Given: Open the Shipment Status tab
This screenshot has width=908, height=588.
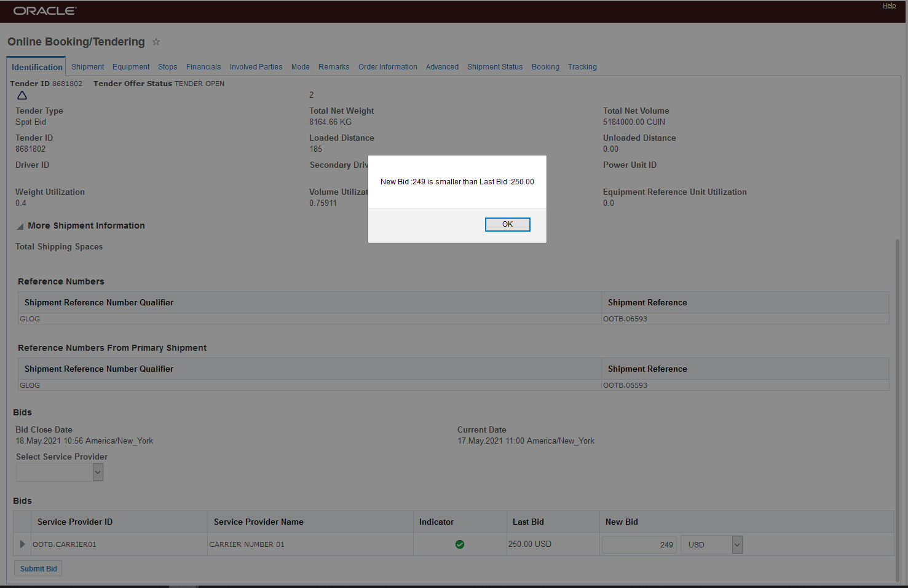Looking at the screenshot, I should [495, 67].
